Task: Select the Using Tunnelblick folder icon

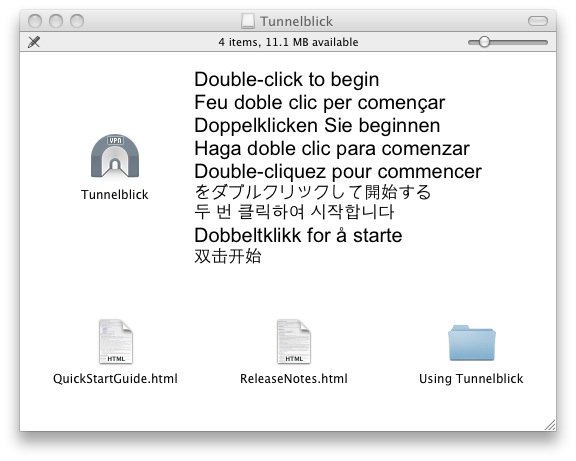Action: pos(472,342)
